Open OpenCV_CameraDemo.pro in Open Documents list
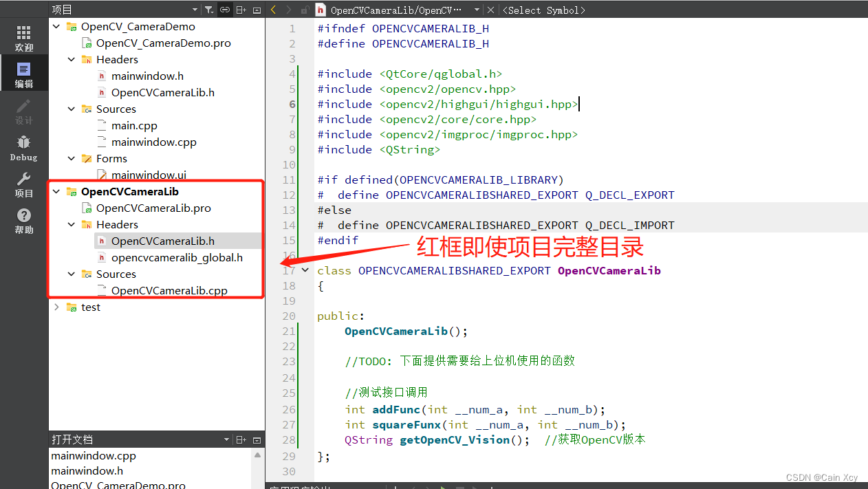This screenshot has width=868, height=489. tap(118, 485)
